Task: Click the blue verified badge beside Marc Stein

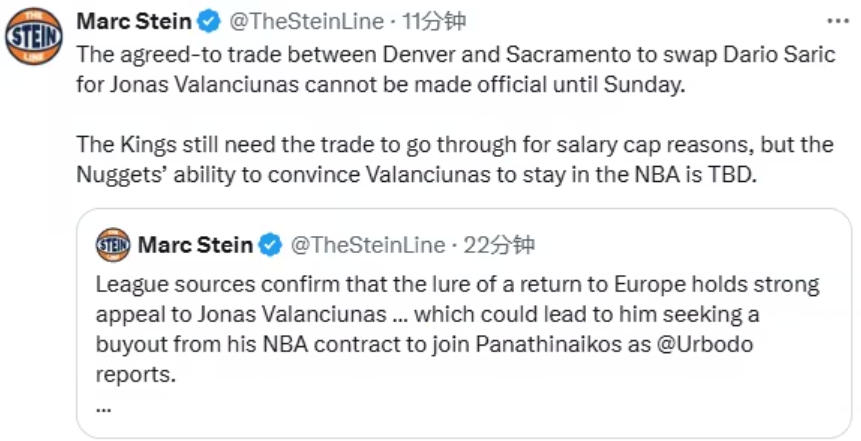Action: (209, 21)
